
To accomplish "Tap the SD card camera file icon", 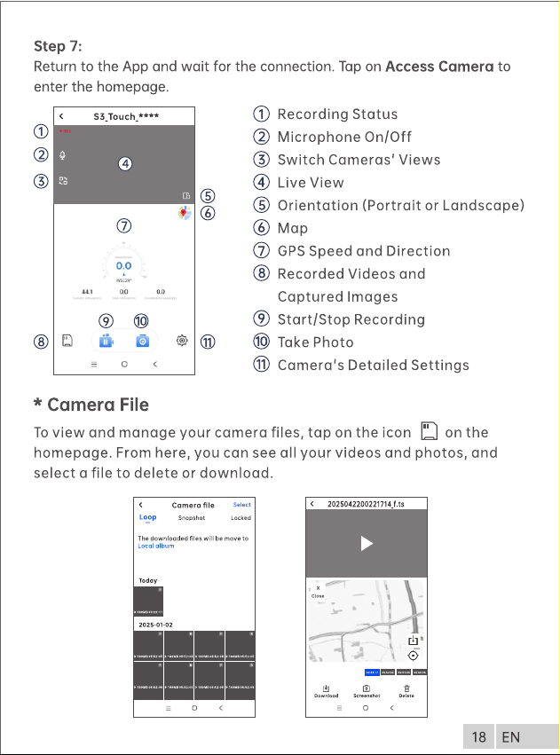I will click(x=67, y=341).
